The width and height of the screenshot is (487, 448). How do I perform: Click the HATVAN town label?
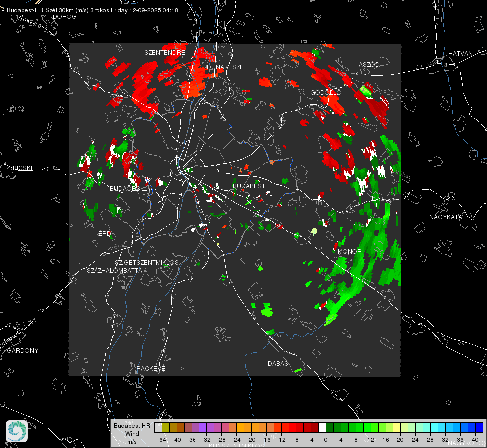coord(460,53)
